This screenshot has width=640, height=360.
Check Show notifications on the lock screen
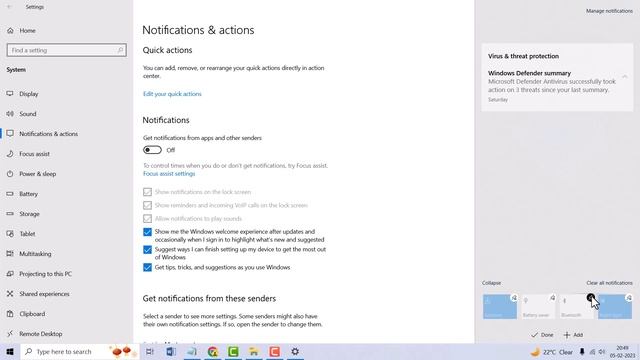(147, 192)
